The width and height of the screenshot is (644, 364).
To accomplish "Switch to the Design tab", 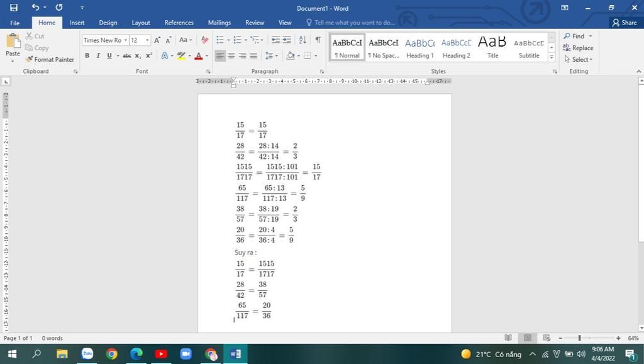I will [x=108, y=23].
